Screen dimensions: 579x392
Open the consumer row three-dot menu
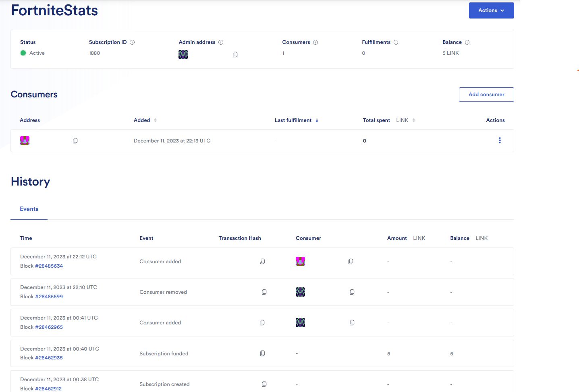point(500,140)
